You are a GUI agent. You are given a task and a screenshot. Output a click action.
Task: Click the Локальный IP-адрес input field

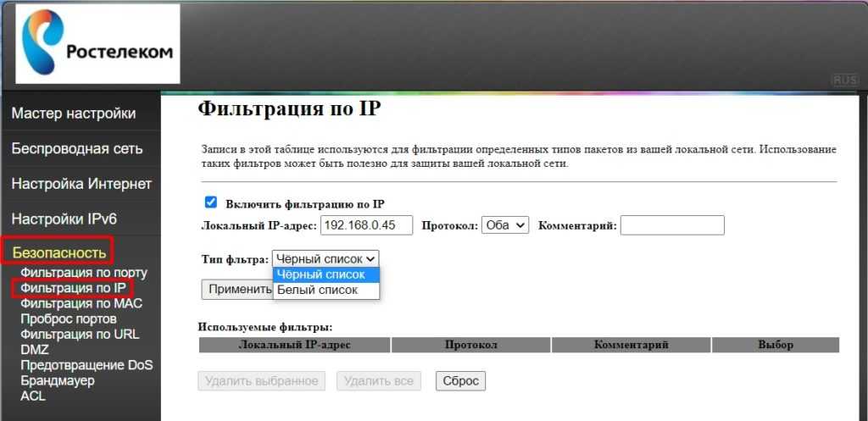(x=366, y=225)
